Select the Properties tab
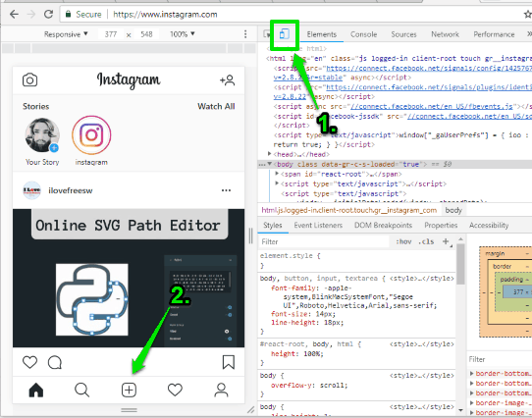Screen dimensions: 532x418 [x=441, y=226]
